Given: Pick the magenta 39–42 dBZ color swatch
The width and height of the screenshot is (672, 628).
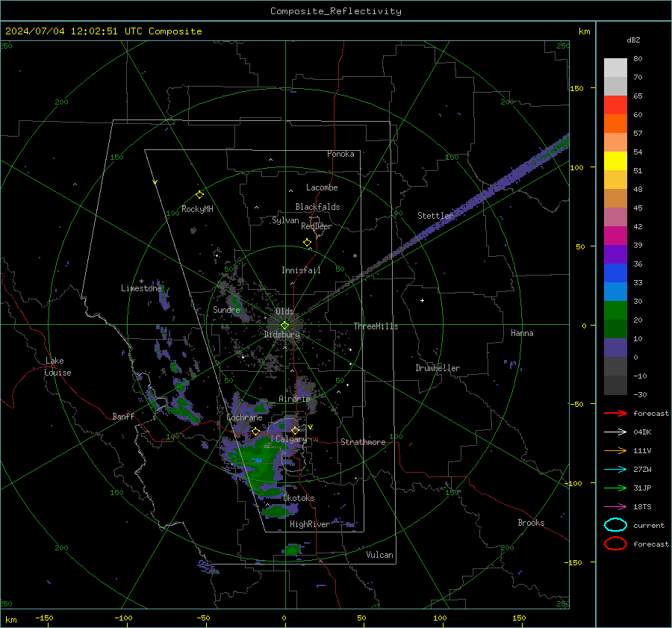Looking at the screenshot, I should pyautogui.click(x=615, y=236).
